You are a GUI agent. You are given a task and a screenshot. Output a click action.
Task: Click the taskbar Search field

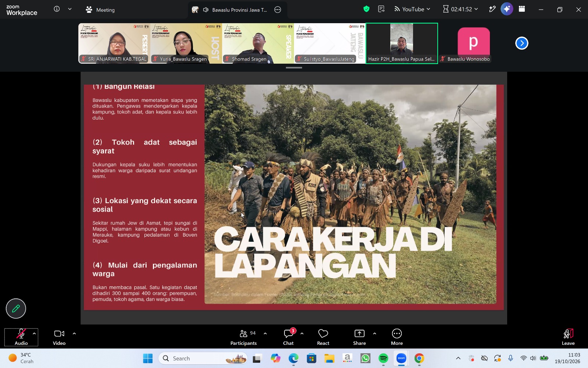pos(203,358)
